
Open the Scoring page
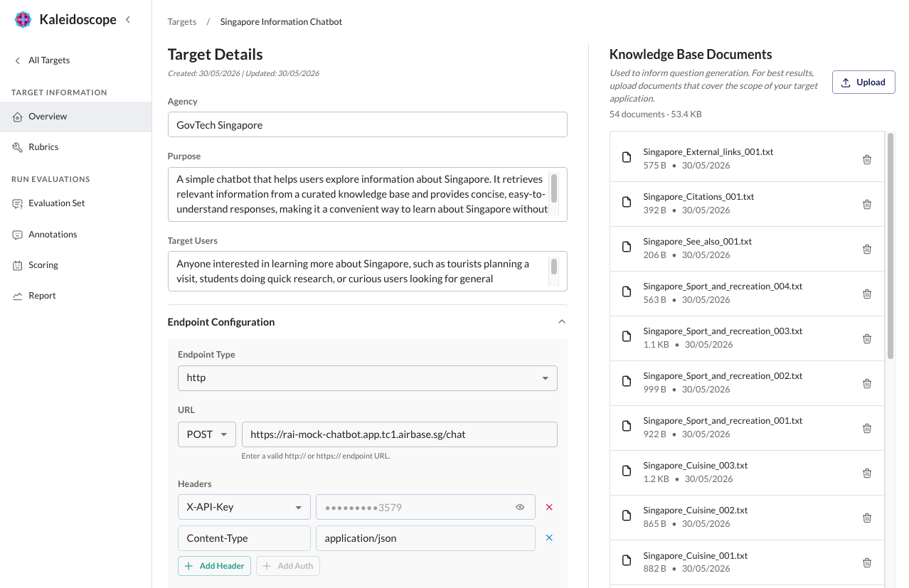75,265
